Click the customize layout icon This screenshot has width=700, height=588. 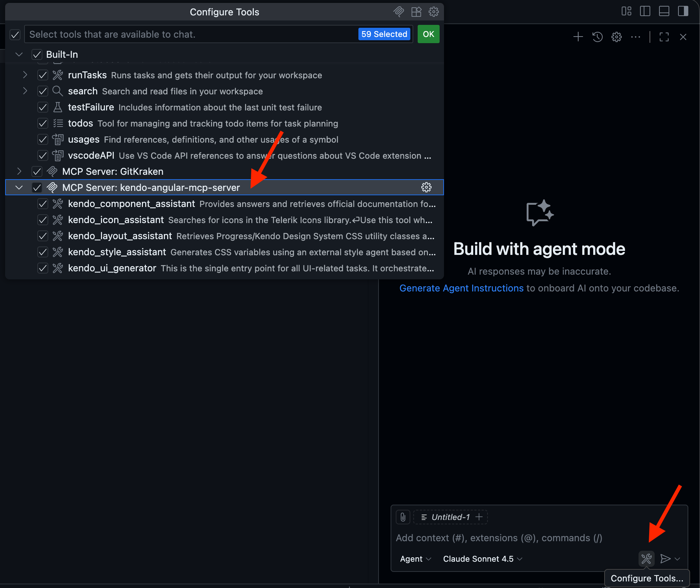626,11
